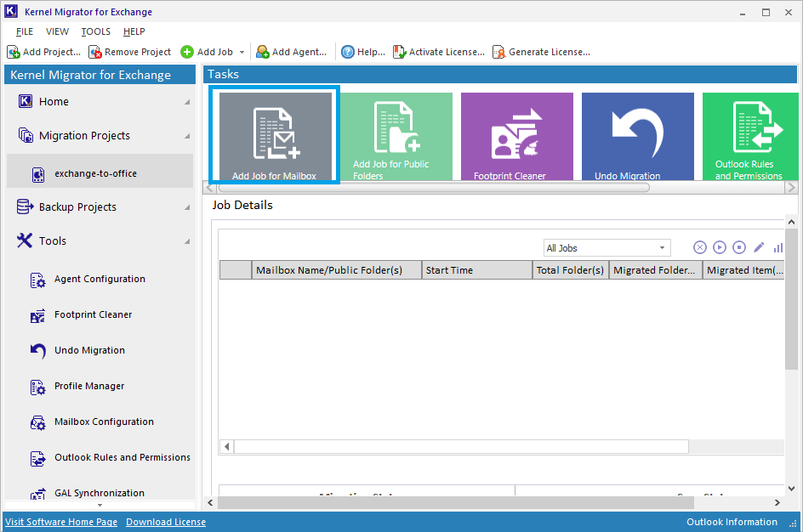Image resolution: width=803 pixels, height=532 pixels.
Task: Open Footprint Cleaner in sidebar tools
Action: point(94,315)
